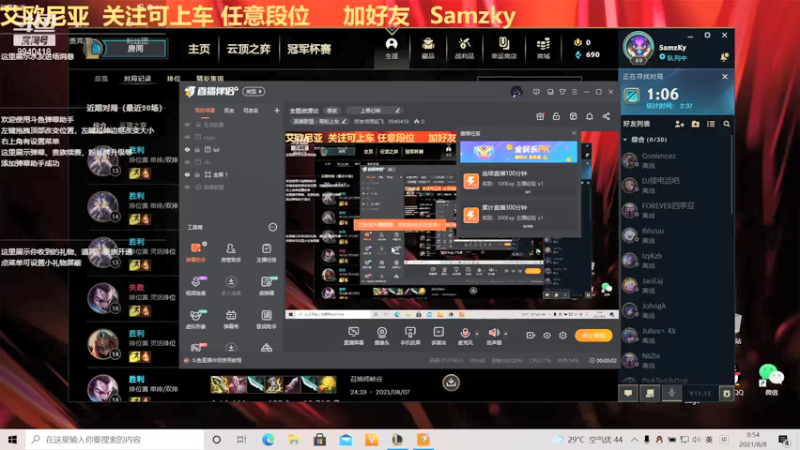Search friends with the magnifier icon
The height and width of the screenshot is (450, 800).
point(727,124)
